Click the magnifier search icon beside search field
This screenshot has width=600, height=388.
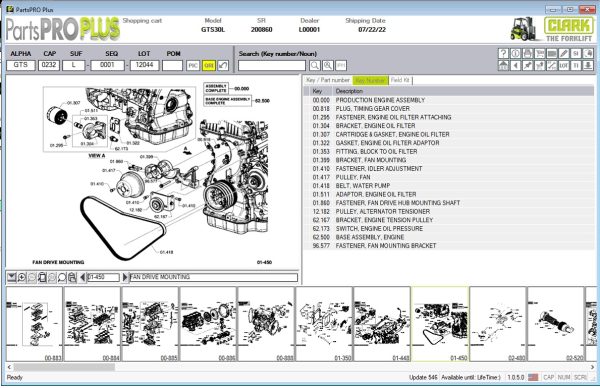[x=315, y=65]
